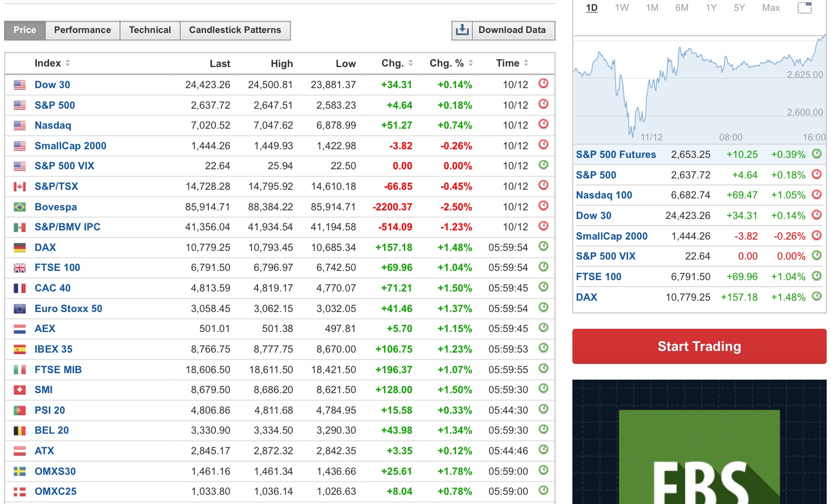Select the 1Y chart range

(x=711, y=8)
